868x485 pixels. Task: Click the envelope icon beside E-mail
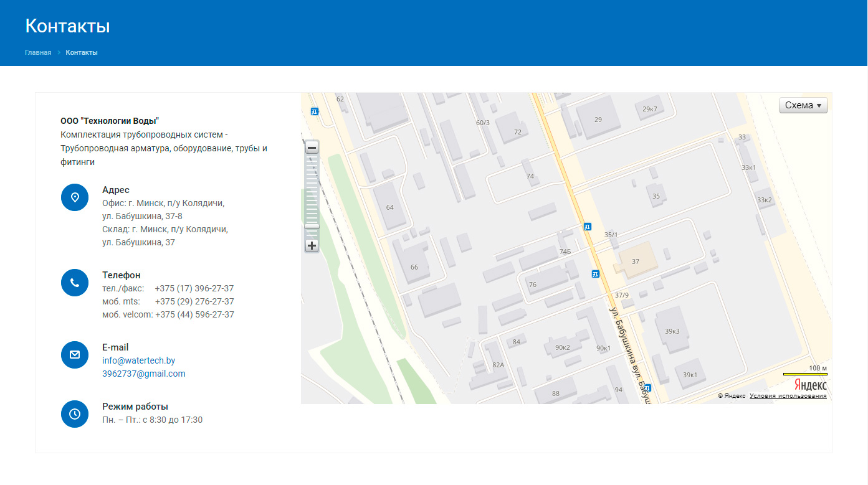[75, 355]
